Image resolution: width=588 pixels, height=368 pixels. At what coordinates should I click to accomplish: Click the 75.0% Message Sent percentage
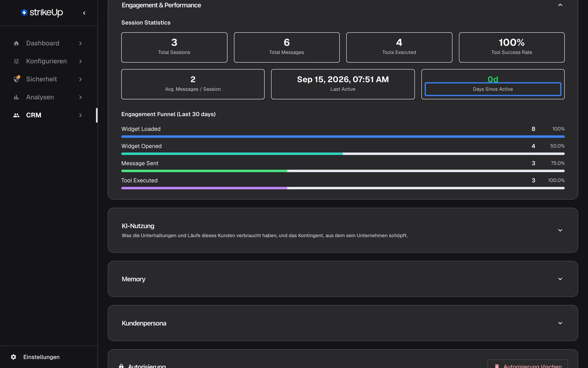[x=558, y=163]
